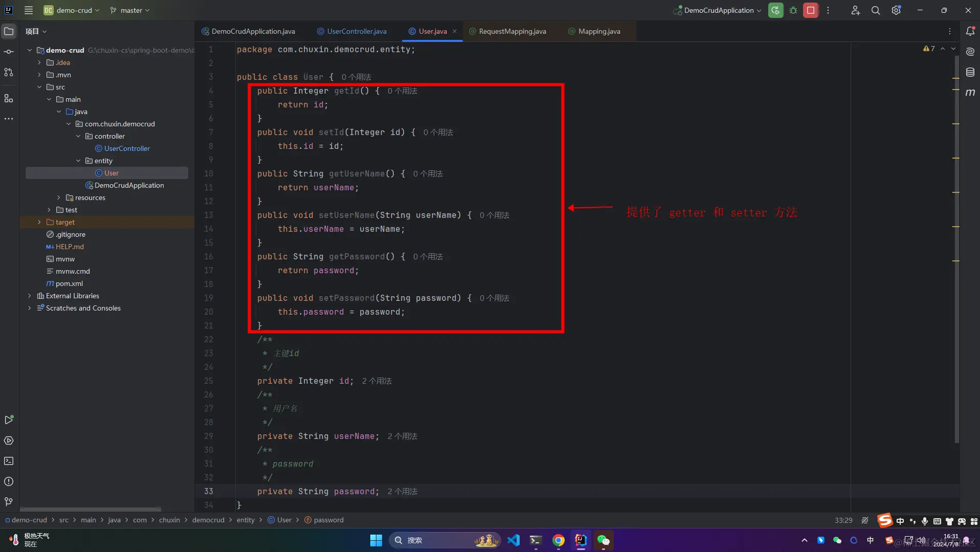The image size is (980, 552).
Task: Click 'chuxin' breadcrumb in navigation bar
Action: tap(169, 520)
